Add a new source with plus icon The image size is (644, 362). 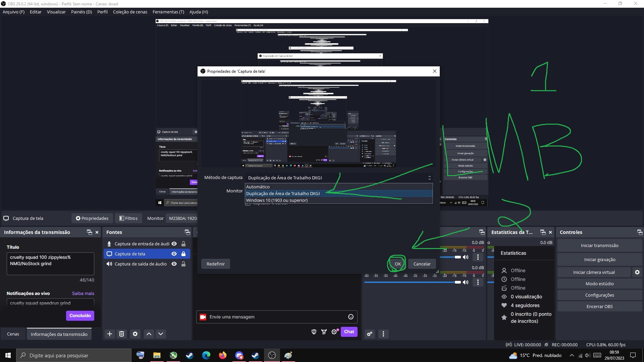tap(110, 334)
